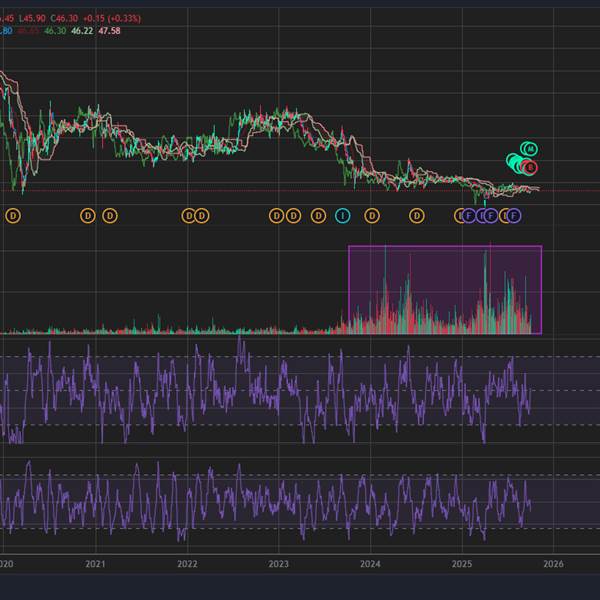Image resolution: width=600 pixels, height=600 pixels.
Task: Click the D marker above the 2020 axis label
Action: click(13, 216)
